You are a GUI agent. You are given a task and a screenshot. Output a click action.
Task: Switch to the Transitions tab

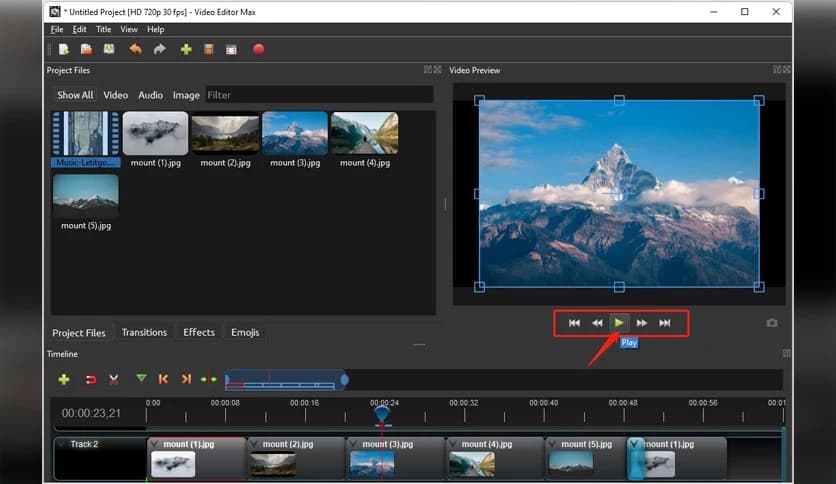tap(144, 332)
